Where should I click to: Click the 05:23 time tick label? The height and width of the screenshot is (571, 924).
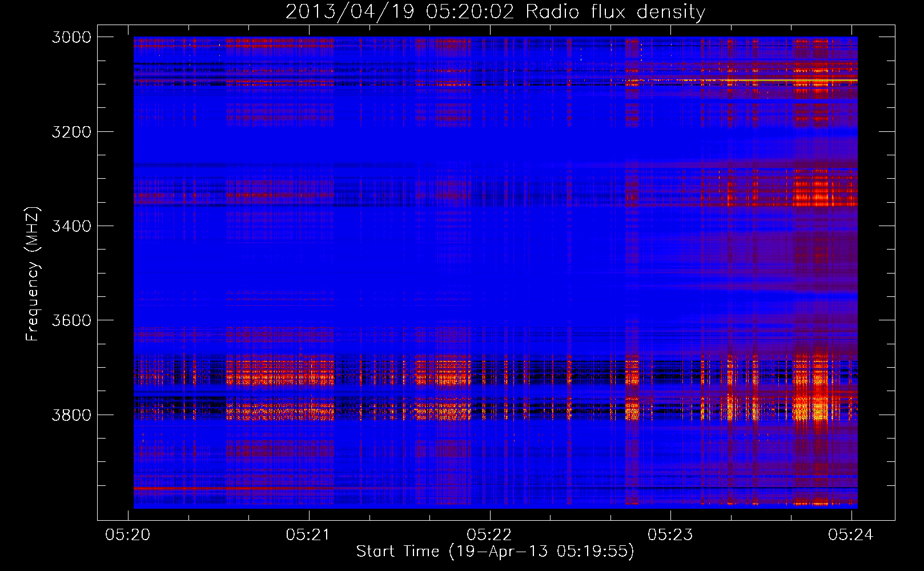(x=670, y=534)
